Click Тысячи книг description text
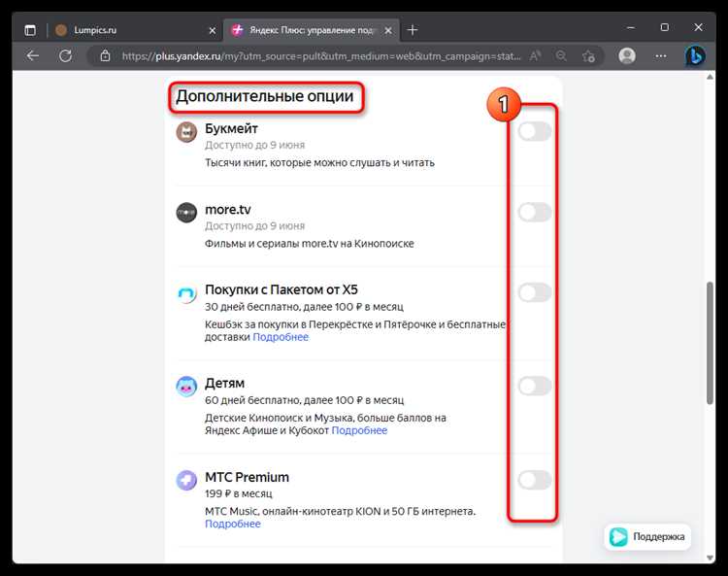 (319, 163)
